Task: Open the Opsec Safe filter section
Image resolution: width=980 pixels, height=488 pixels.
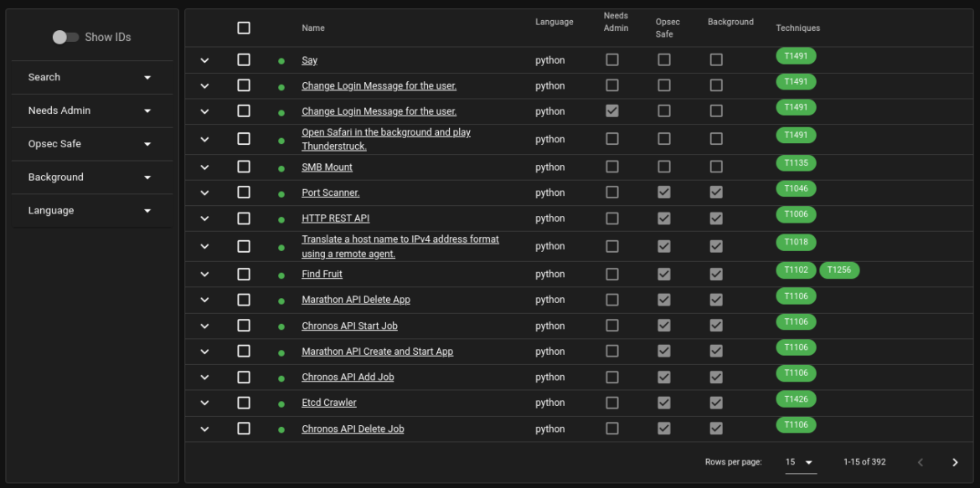Action: [x=91, y=144]
